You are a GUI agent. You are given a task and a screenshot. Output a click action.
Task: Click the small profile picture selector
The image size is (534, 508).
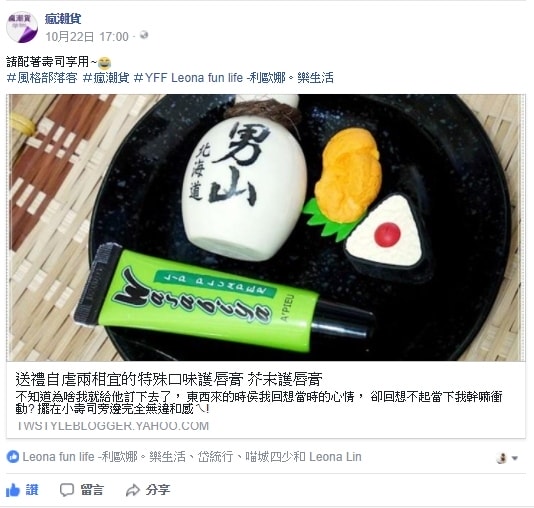point(502,458)
